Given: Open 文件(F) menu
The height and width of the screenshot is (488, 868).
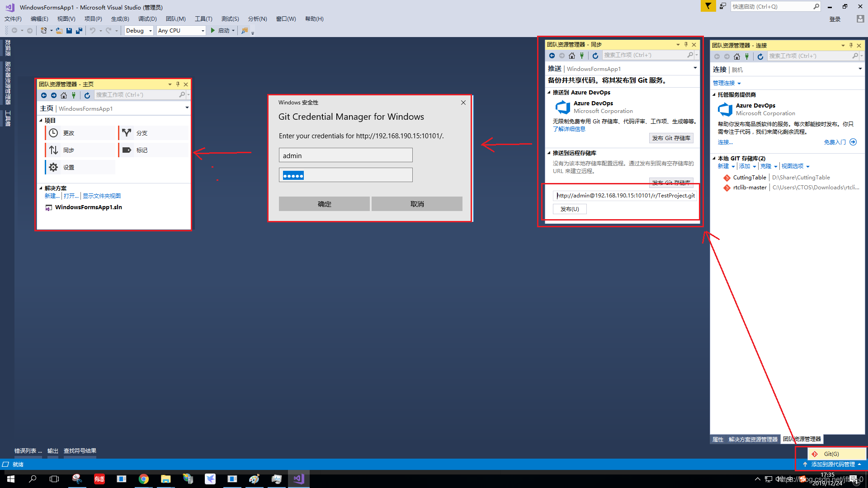Looking at the screenshot, I should pos(13,19).
